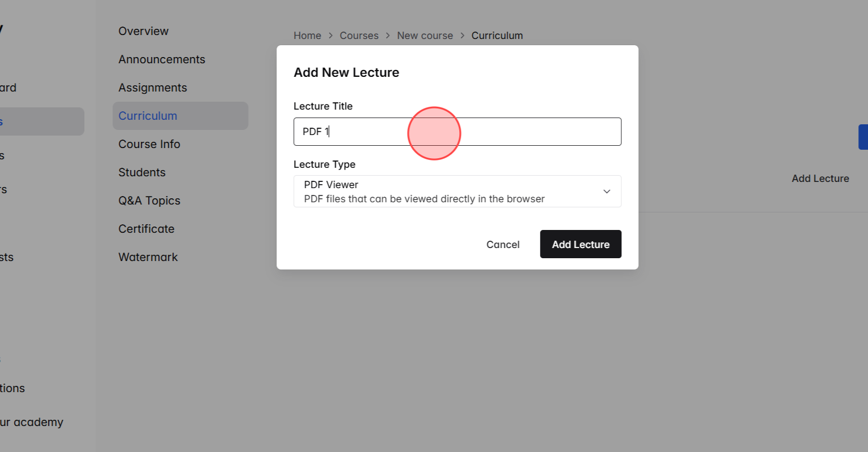Click the 'your academy' link in the sidebar
Viewport: 868px width, 452px height.
click(31, 421)
